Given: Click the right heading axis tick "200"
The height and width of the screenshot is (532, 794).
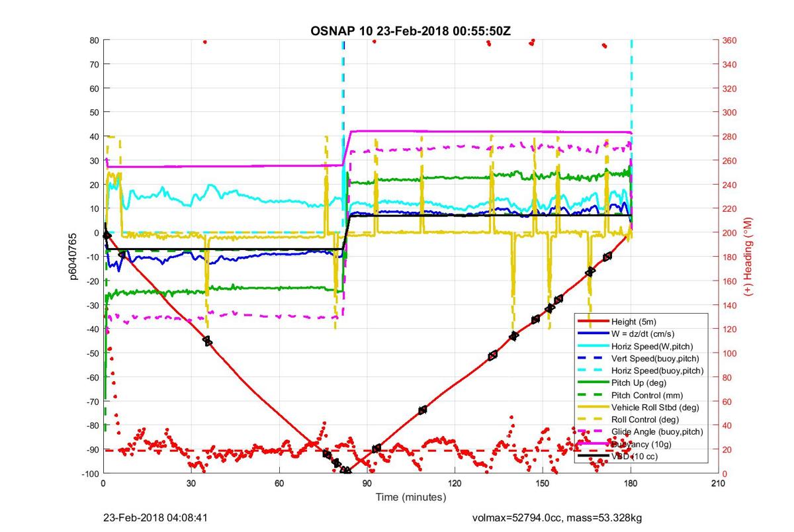Looking at the screenshot, I should (x=728, y=233).
